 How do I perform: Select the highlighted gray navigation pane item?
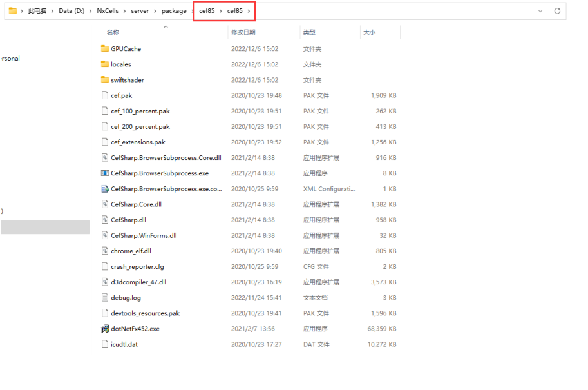click(x=45, y=227)
